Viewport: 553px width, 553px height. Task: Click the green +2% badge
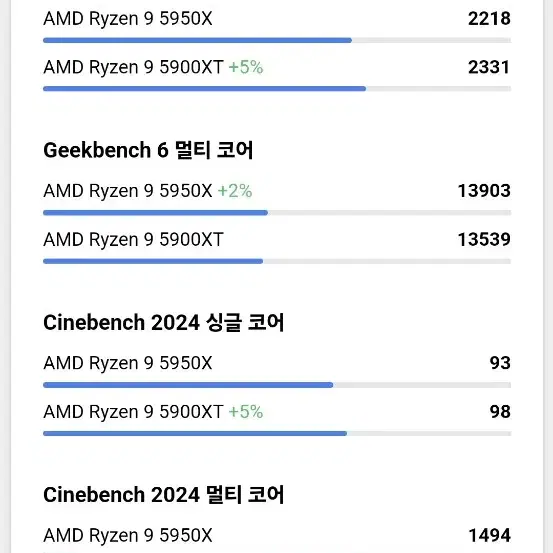coord(235,191)
